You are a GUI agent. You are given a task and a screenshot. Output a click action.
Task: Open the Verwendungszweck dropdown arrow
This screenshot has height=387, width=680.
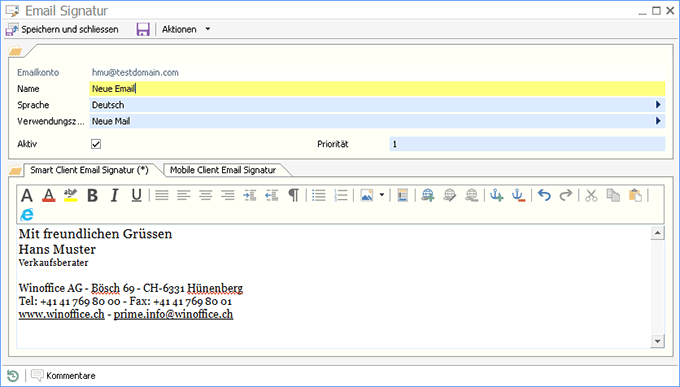pyautogui.click(x=658, y=121)
